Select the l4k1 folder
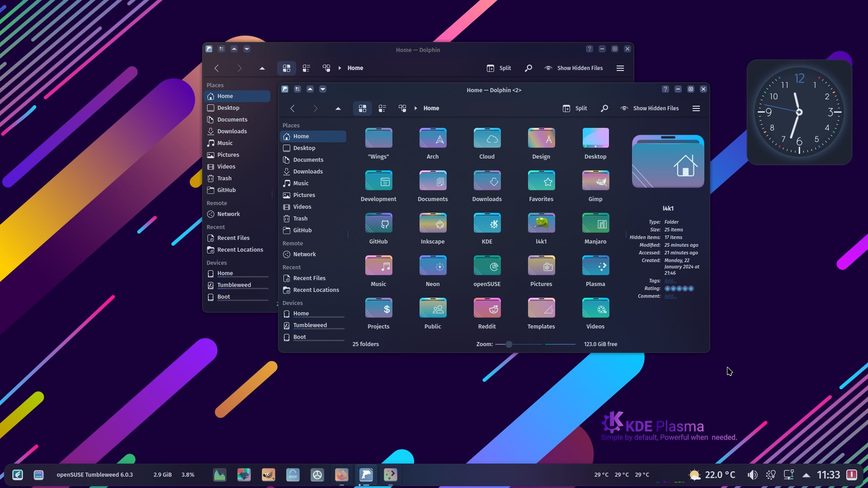 pyautogui.click(x=541, y=229)
